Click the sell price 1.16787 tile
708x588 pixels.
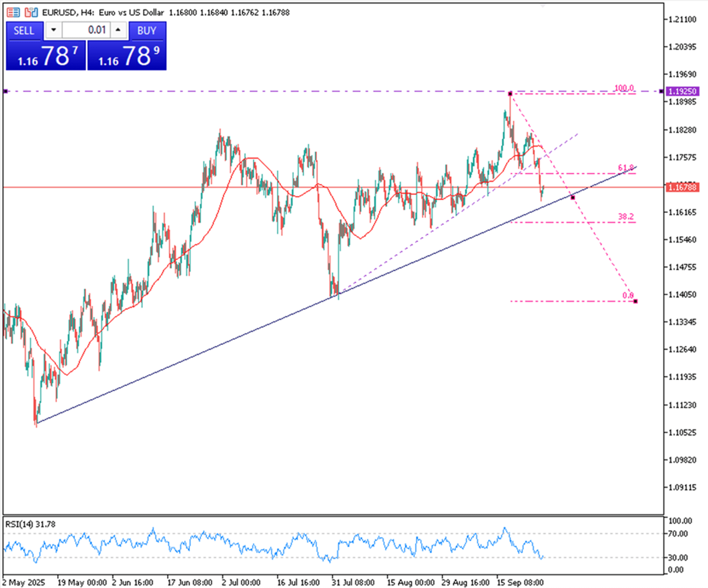coord(46,56)
